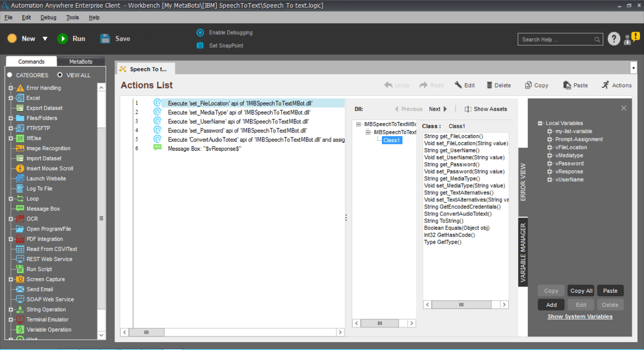
Task: Select the CATEGORIES radio button
Action: 10,75
